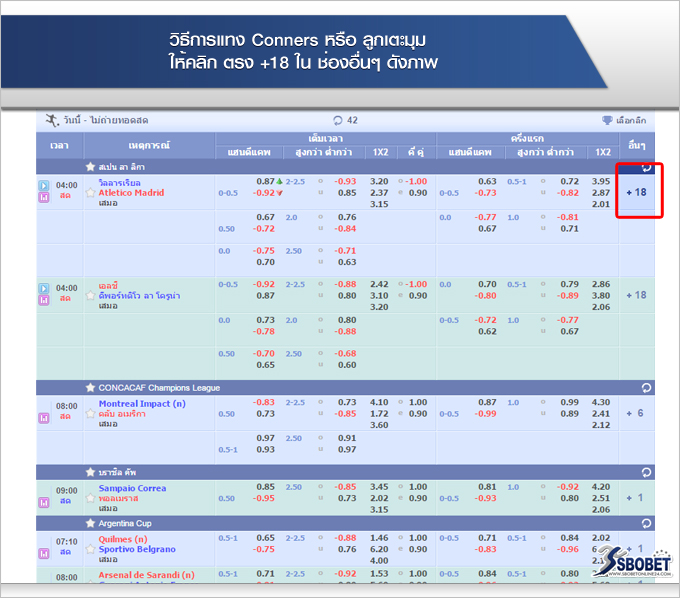Click the star in the สเปน ลา ลีกา league header
Viewport: 680px width, 598px height.
[90, 167]
